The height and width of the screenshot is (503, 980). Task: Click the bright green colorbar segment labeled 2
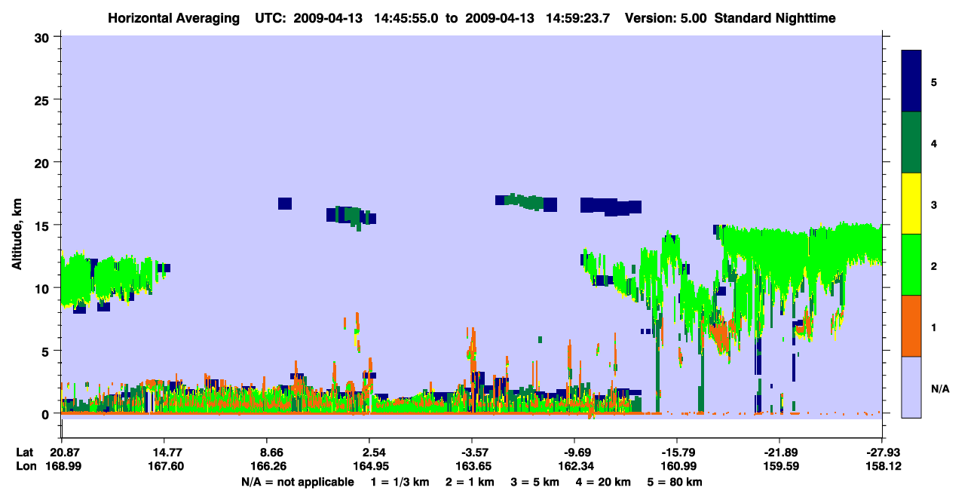(x=911, y=265)
